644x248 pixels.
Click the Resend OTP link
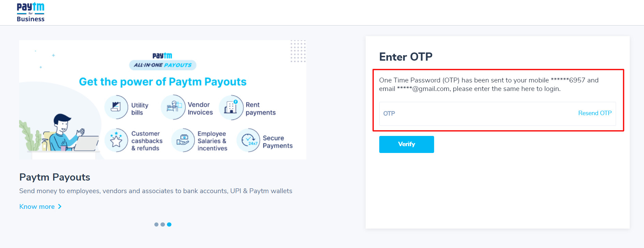(595, 113)
